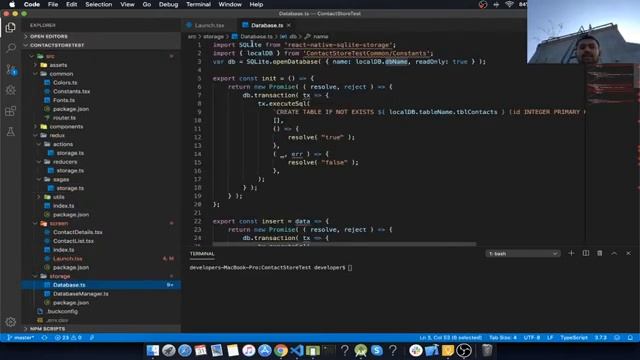
Task: Kill terminal with trash icon
Action: pyautogui.click(x=600, y=253)
